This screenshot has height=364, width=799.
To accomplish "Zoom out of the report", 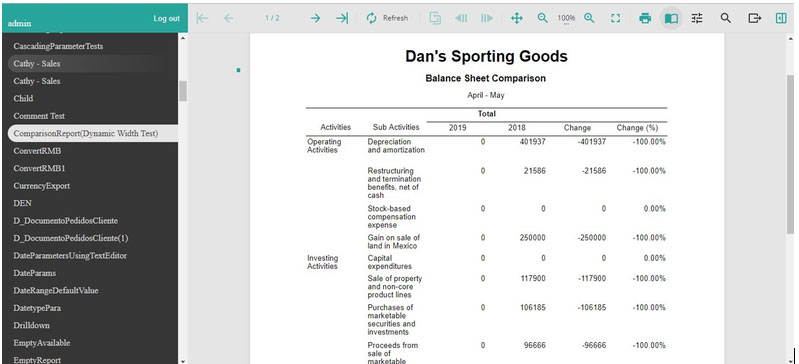I will click(x=543, y=18).
